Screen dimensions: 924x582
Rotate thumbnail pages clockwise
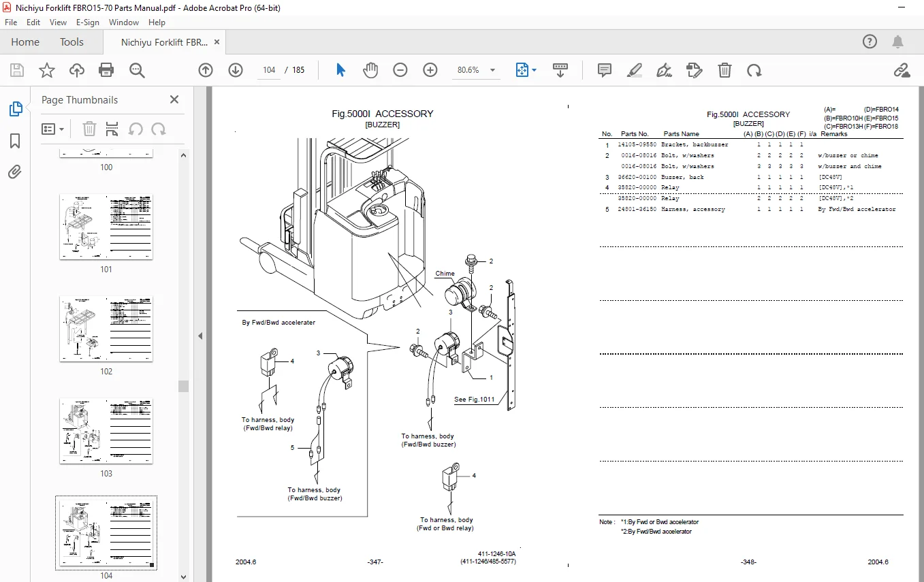[x=159, y=129]
